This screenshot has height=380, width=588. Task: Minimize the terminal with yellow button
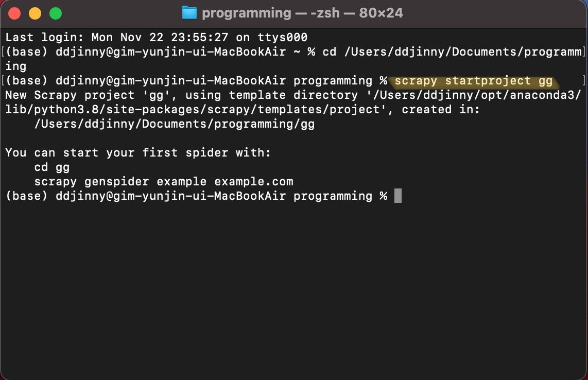pos(35,13)
